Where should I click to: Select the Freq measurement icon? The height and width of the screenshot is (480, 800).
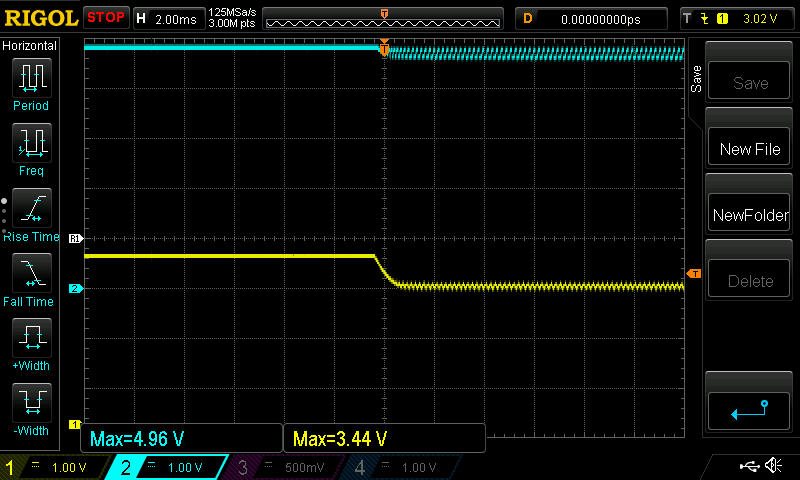coord(32,142)
